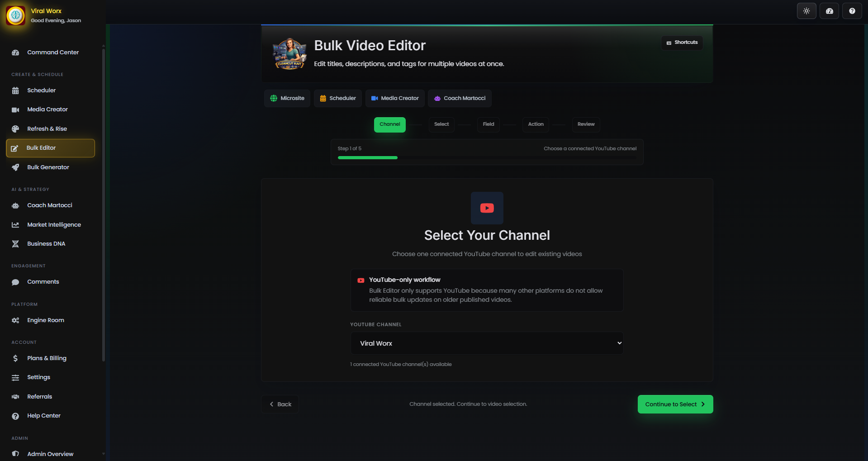
Task: Open the YouTube Channel dropdown showing Viral Worx
Action: [x=487, y=343]
